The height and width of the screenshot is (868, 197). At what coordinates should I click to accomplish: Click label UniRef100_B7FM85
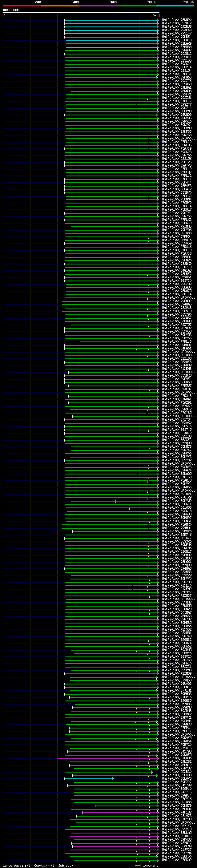(x=176, y=47)
